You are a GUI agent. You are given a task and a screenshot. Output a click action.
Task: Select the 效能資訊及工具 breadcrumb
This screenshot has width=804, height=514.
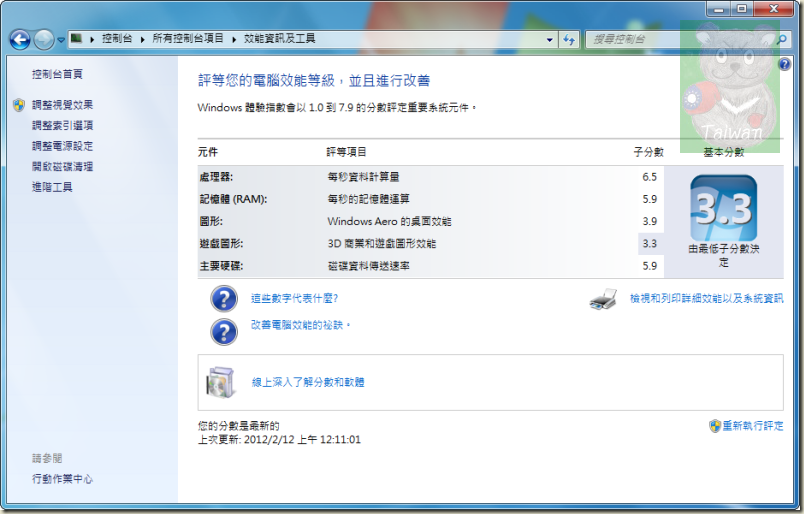pos(279,38)
